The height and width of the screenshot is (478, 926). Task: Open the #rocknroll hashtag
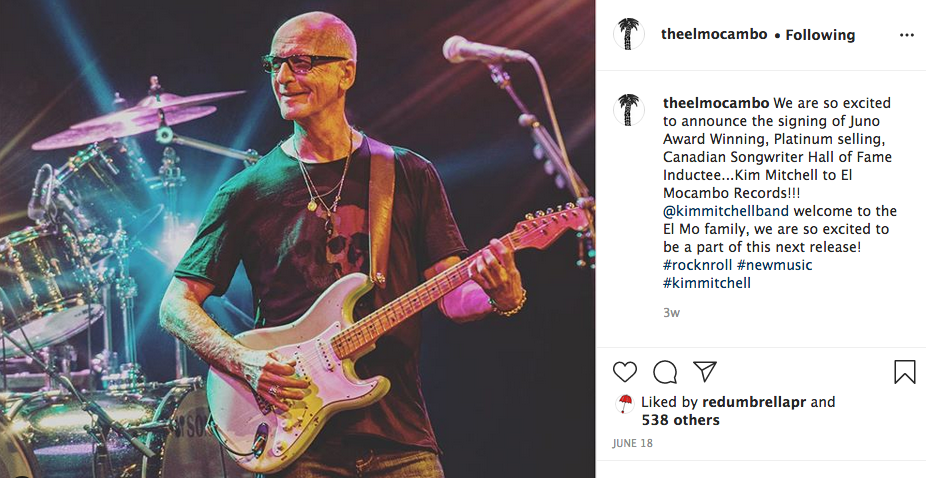click(697, 265)
